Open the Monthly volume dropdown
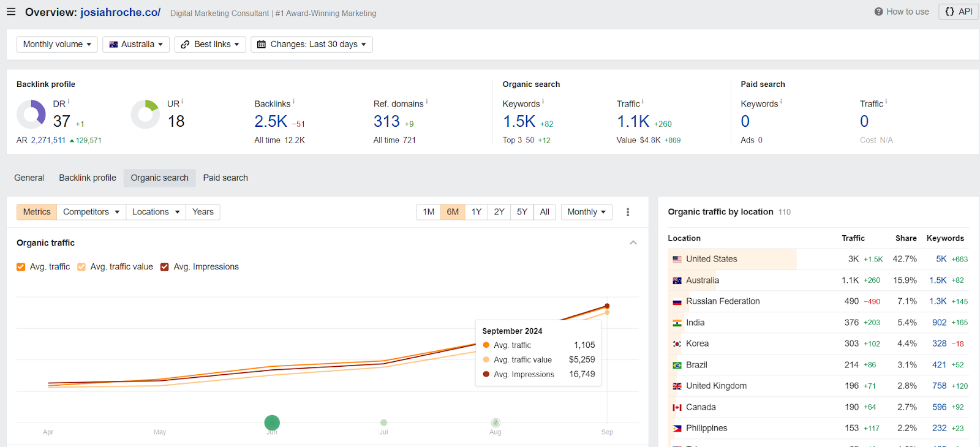The image size is (980, 447). pos(57,44)
